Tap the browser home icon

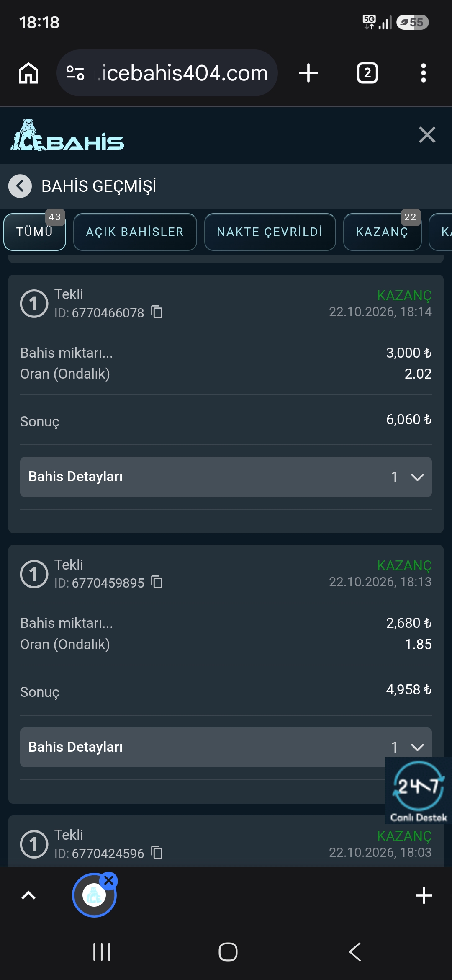28,73
